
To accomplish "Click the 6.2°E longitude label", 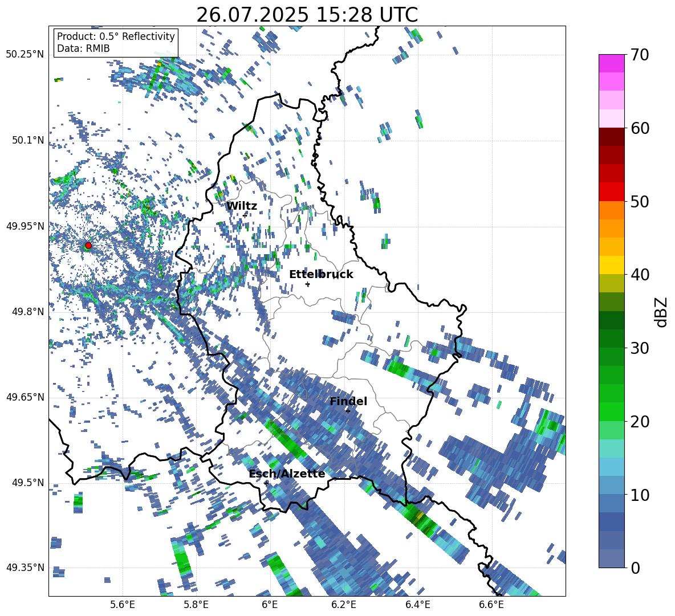I will tap(344, 605).
